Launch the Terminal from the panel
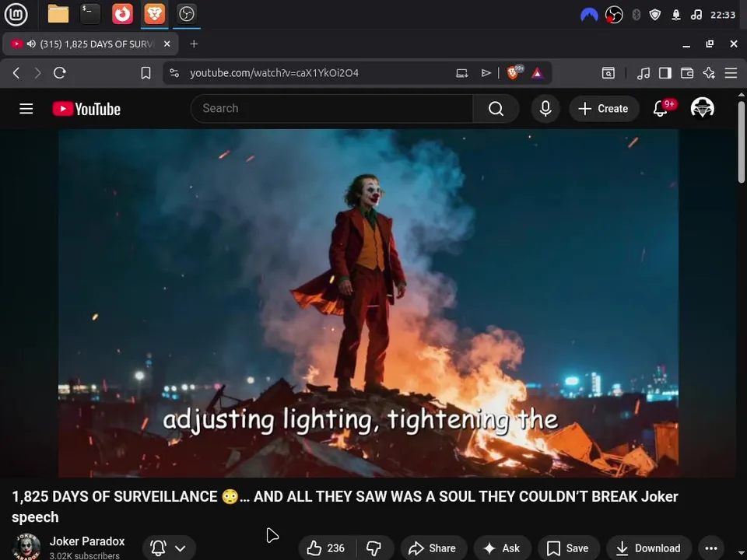 pyautogui.click(x=90, y=14)
